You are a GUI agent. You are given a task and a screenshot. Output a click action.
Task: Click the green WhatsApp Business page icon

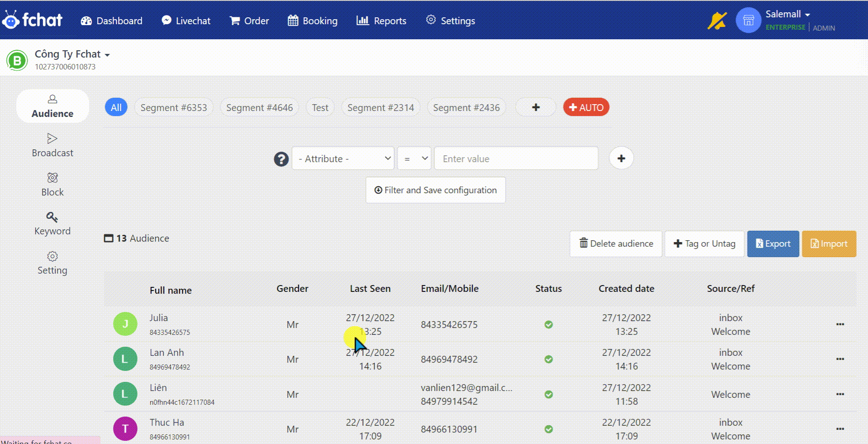point(17,60)
